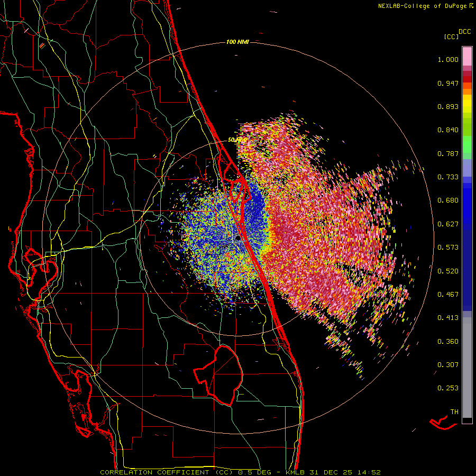
Task: Select the 0.680 scale value
Action: point(448,200)
